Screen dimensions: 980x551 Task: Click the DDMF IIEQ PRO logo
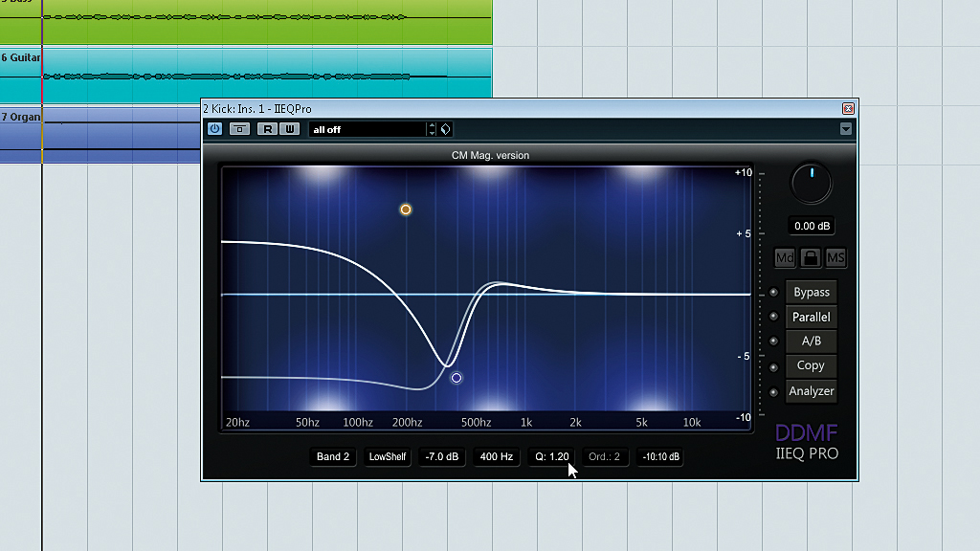click(x=807, y=442)
